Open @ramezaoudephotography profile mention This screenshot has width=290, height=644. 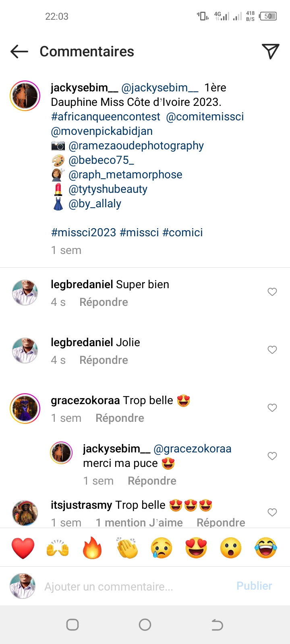[136, 146]
